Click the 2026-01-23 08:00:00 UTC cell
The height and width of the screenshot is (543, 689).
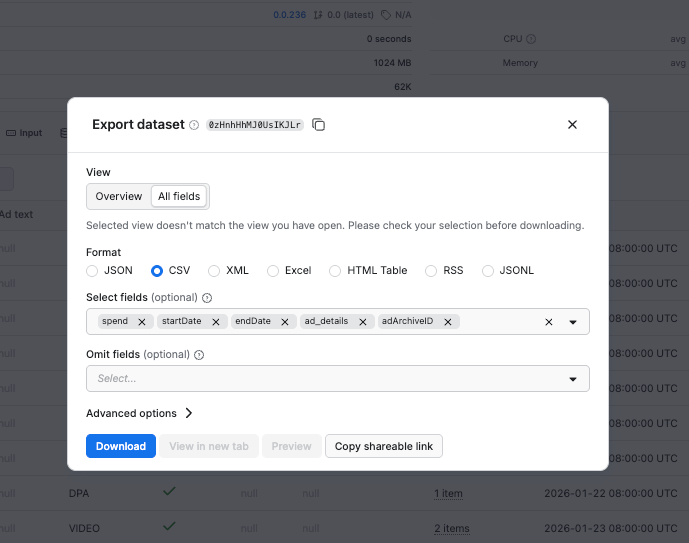click(x=611, y=529)
